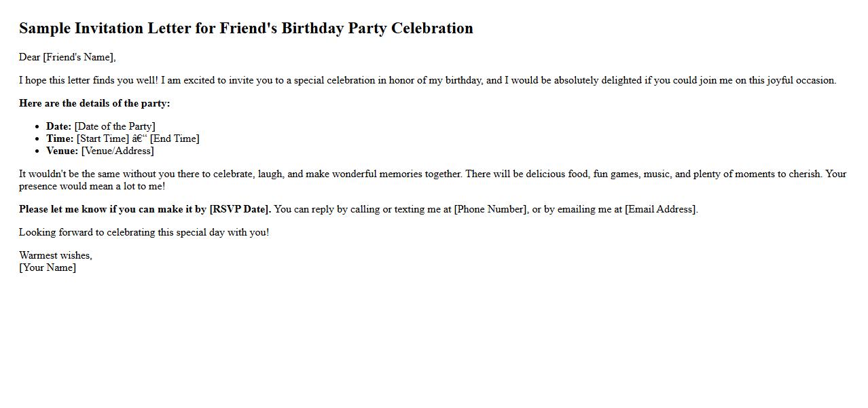Click the '[Friend's Name]' placeholder text
The width and height of the screenshot is (868, 408).
tap(78, 57)
